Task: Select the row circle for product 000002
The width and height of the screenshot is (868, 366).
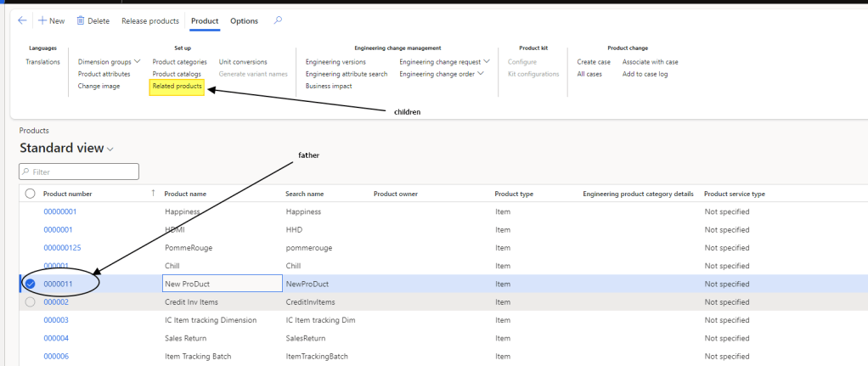Action: tap(31, 301)
